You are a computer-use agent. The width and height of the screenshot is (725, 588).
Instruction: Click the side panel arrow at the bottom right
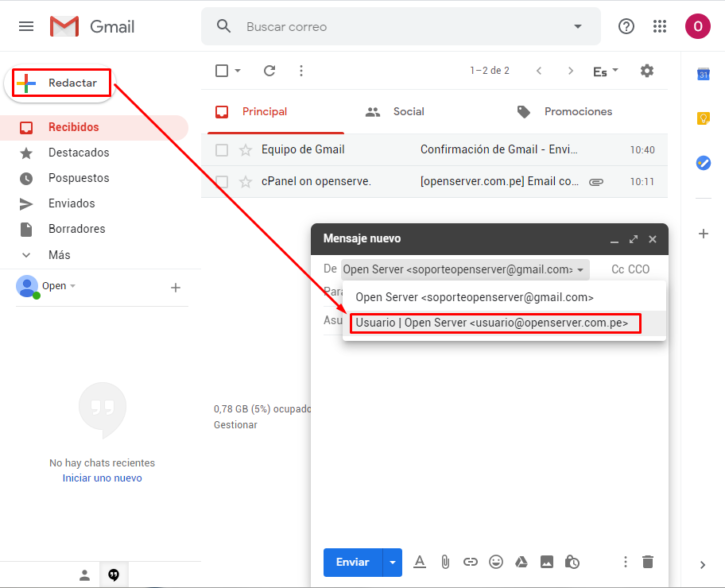tap(703, 565)
